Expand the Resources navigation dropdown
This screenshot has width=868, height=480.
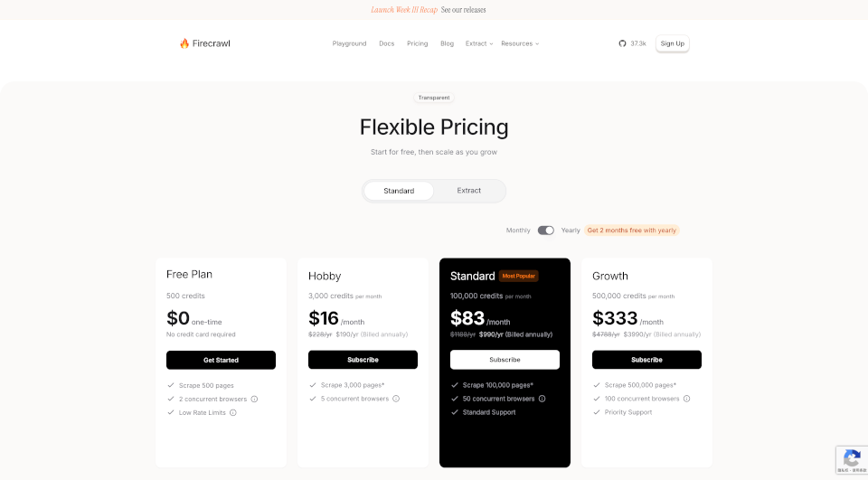point(520,43)
